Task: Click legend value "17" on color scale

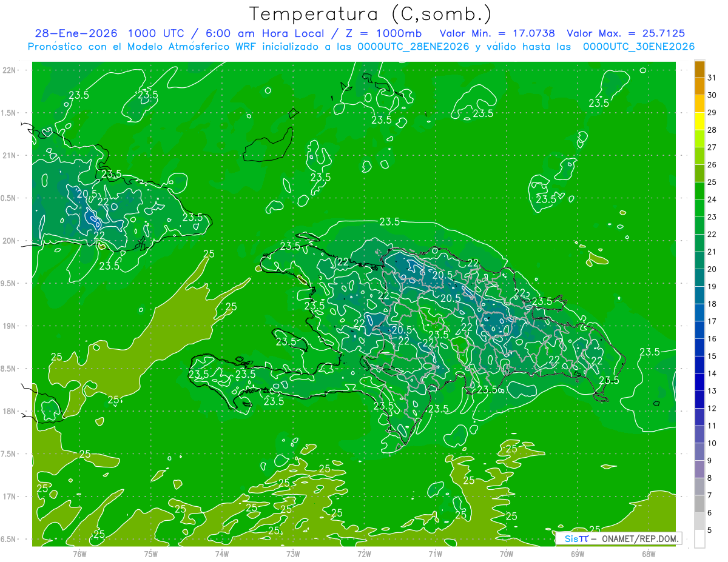Action: click(712, 321)
